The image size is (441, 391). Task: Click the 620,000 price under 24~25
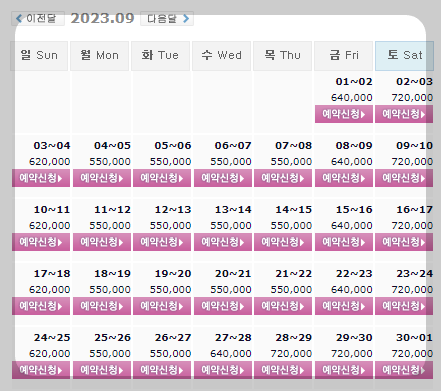coord(49,354)
